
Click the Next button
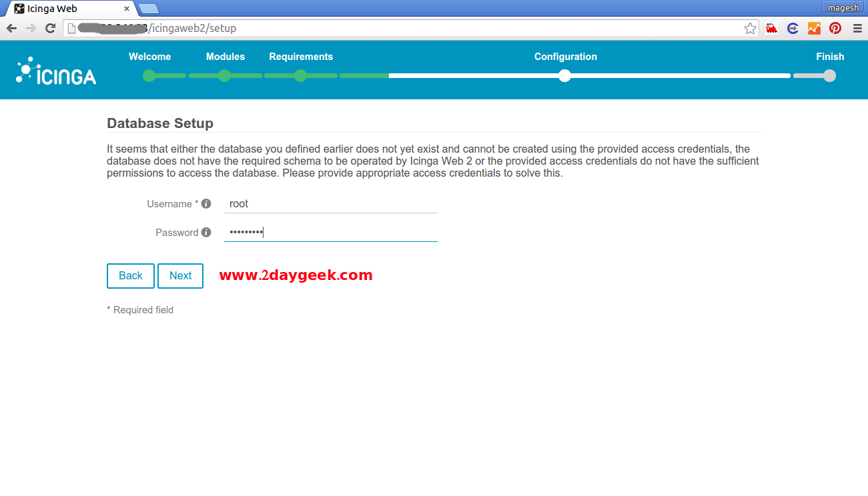(180, 276)
